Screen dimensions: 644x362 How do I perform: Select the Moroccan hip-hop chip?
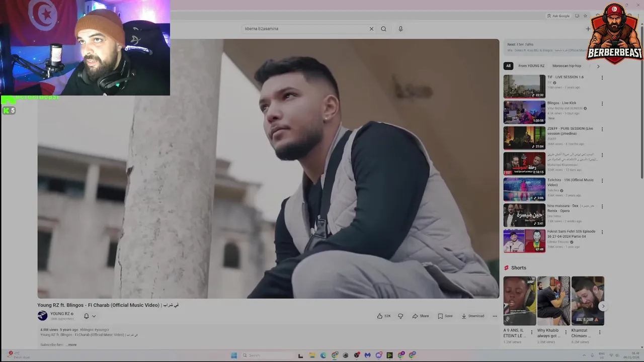pos(567,66)
